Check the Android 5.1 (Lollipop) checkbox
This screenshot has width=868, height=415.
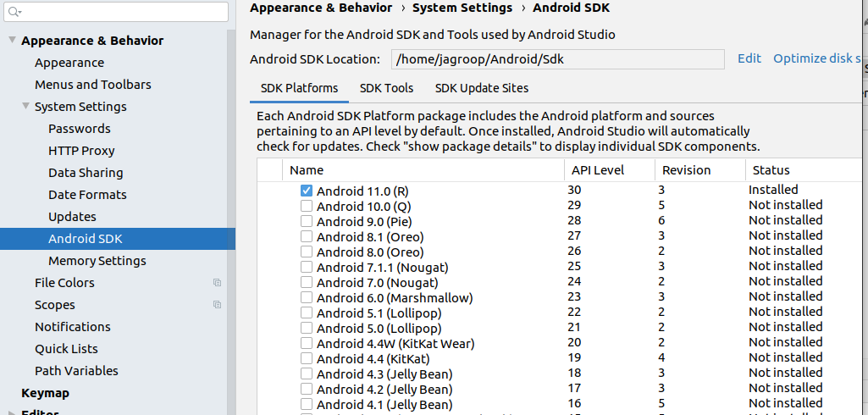coord(306,313)
